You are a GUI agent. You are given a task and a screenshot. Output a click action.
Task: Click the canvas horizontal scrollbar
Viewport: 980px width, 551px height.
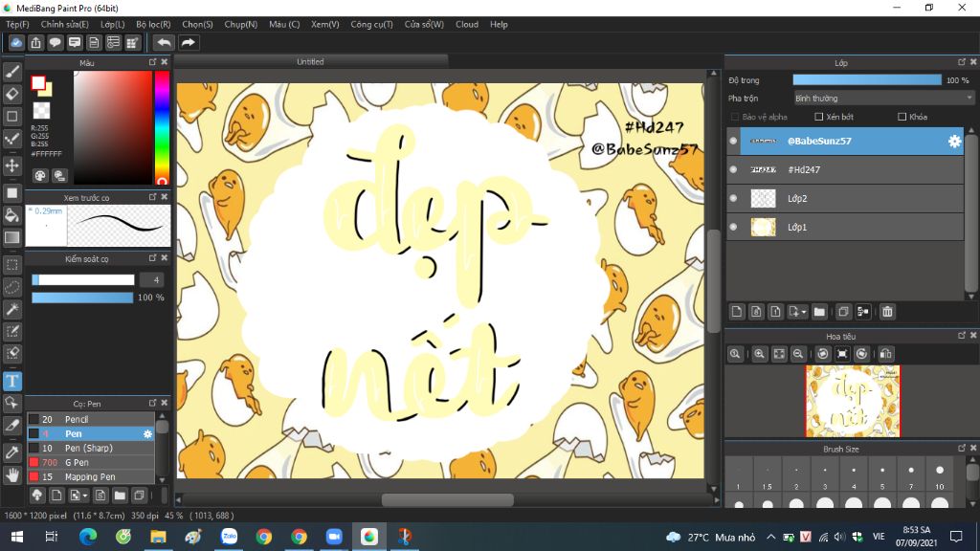tap(448, 499)
